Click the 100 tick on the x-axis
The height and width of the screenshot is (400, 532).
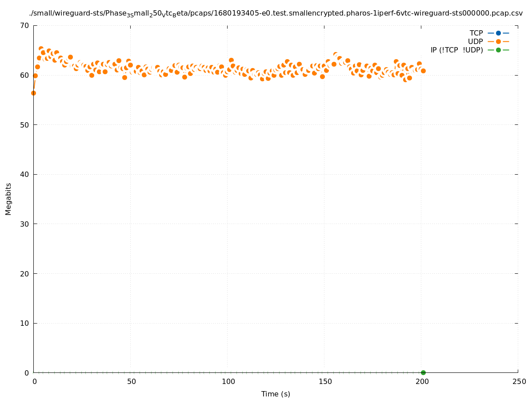click(228, 381)
